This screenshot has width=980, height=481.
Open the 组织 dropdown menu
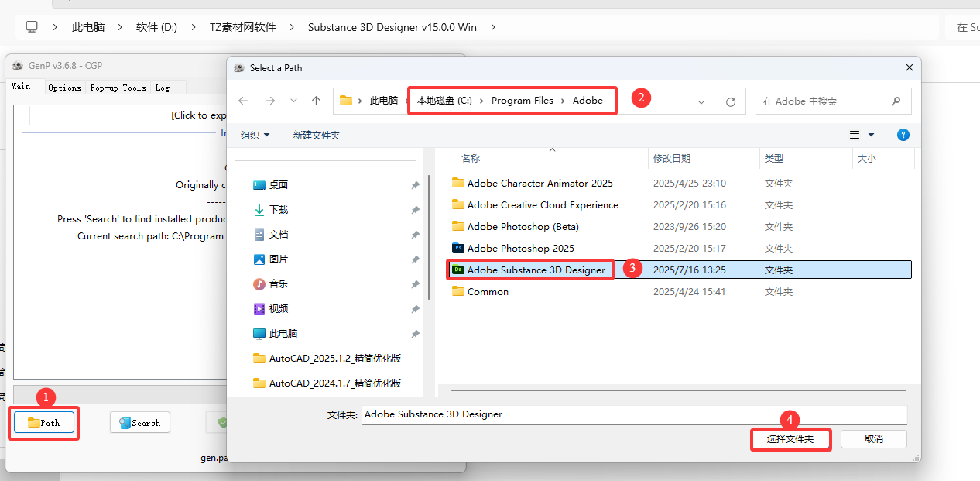coord(255,135)
